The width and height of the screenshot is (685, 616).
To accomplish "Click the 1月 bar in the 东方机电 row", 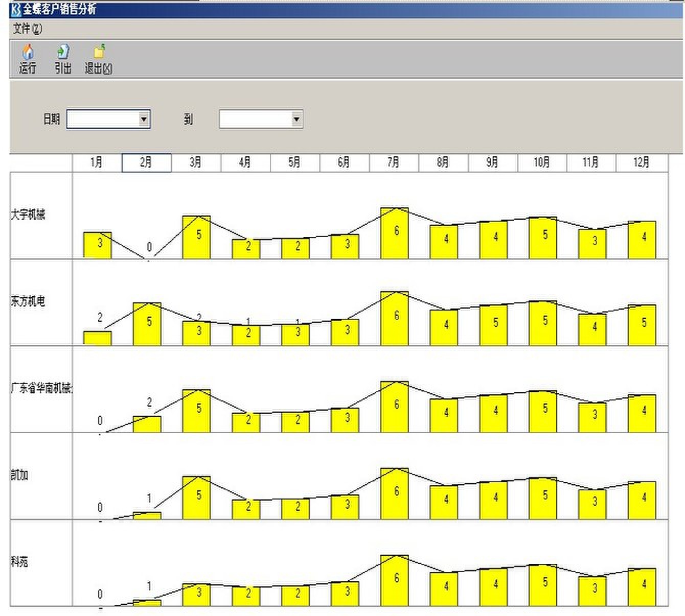I will [x=97, y=338].
